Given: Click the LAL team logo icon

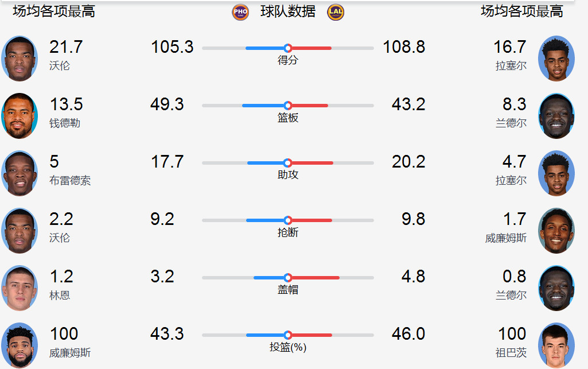Looking at the screenshot, I should [336, 12].
